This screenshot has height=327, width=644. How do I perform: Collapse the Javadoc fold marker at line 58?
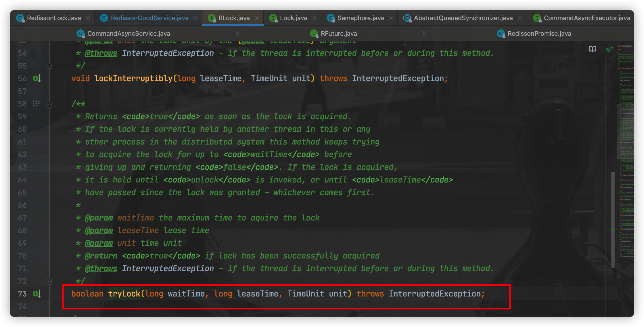pos(49,104)
